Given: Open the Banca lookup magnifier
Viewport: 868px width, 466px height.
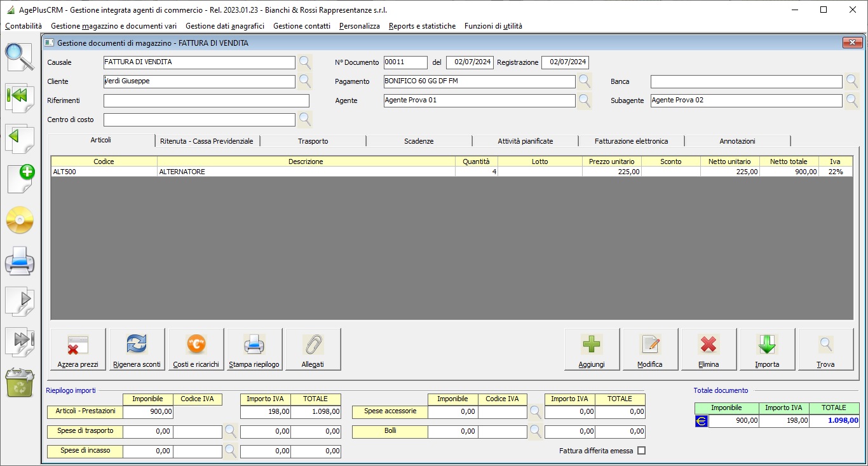Looking at the screenshot, I should coord(851,81).
